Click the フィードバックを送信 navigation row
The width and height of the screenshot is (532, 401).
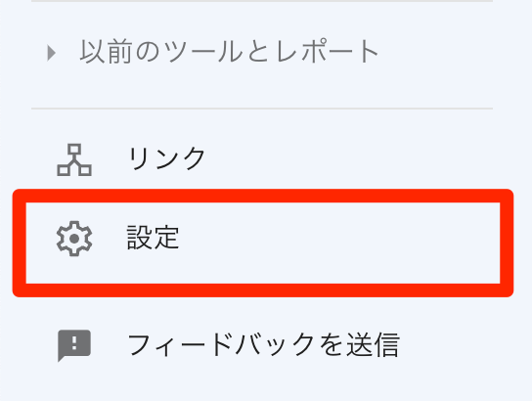pyautogui.click(x=262, y=345)
